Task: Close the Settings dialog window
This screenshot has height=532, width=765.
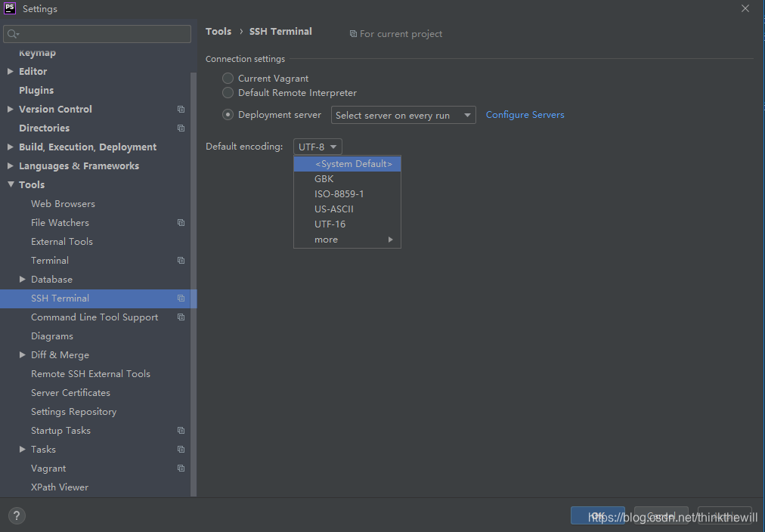Action: pyautogui.click(x=745, y=8)
